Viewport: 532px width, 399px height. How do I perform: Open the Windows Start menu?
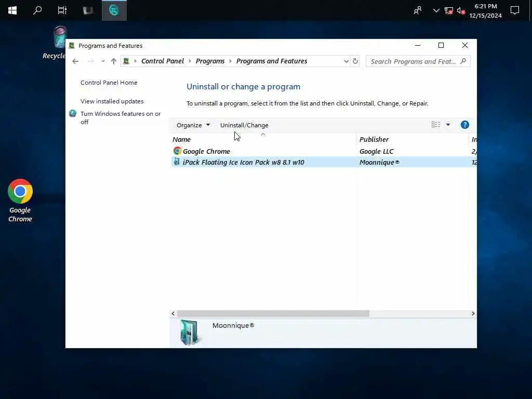pos(12,10)
